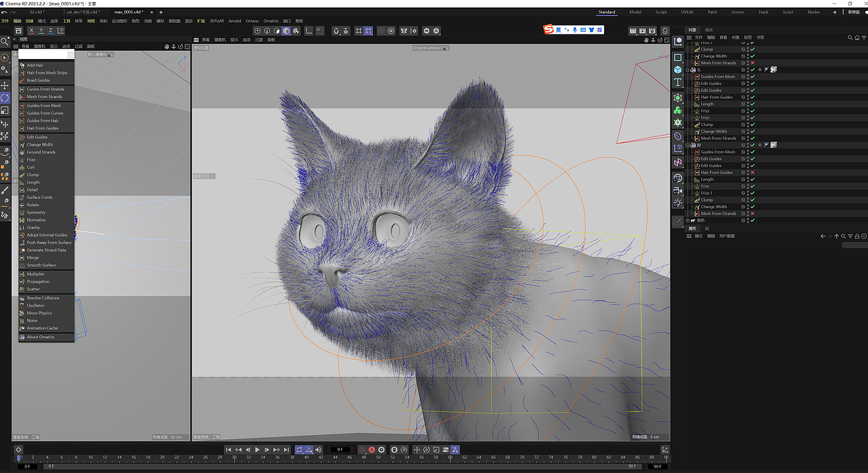This screenshot has width=868, height=473.
Task: Click the timeline playhead at frame 0
Action: click(19, 458)
